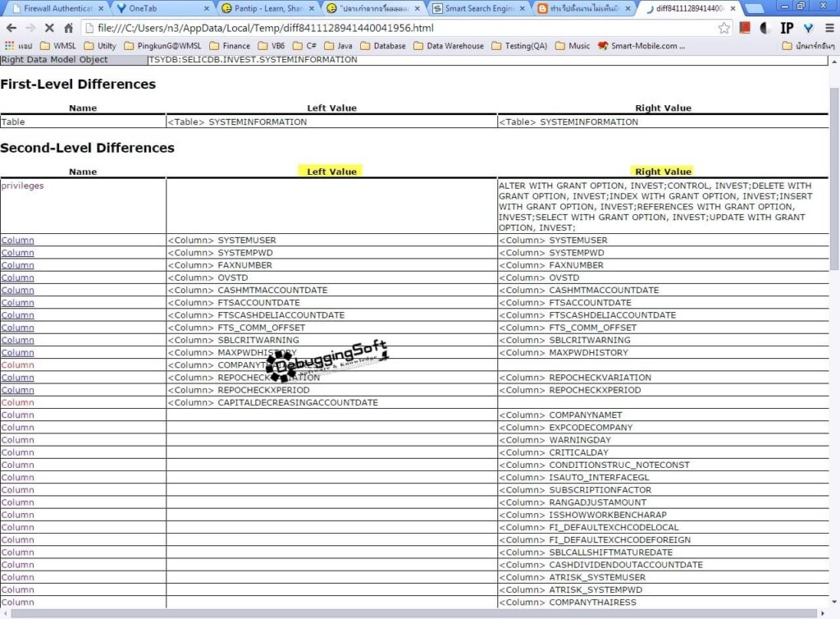Open the VB6 bookmark folder
This screenshot has height=619, width=840.
pos(271,46)
